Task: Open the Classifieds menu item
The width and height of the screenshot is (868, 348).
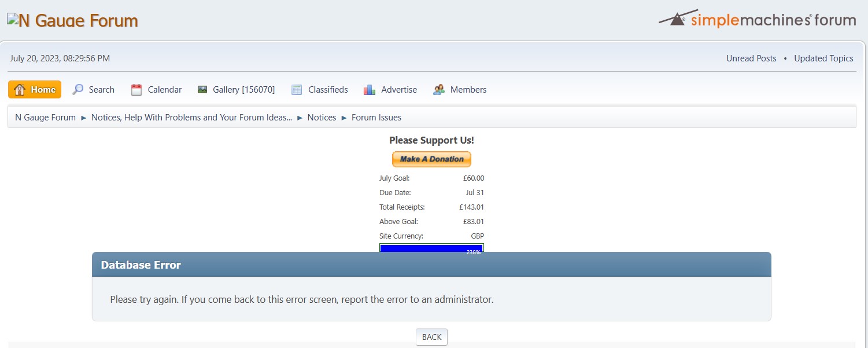Action: [328, 90]
